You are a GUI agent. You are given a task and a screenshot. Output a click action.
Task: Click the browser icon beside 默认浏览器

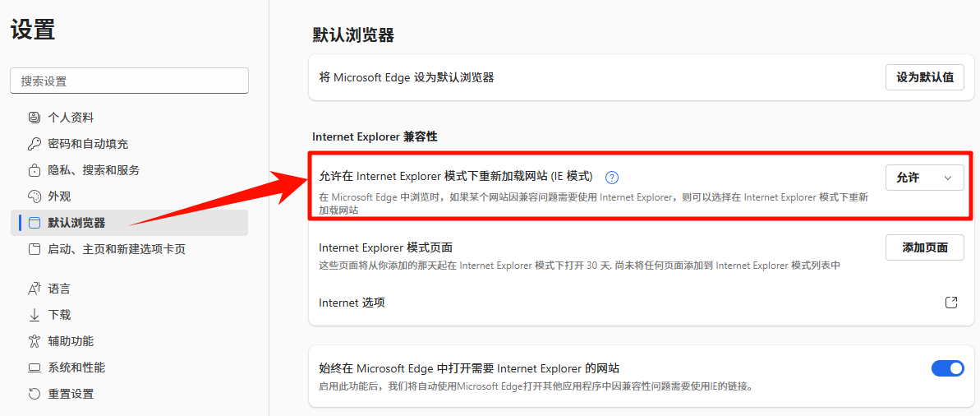[35, 223]
